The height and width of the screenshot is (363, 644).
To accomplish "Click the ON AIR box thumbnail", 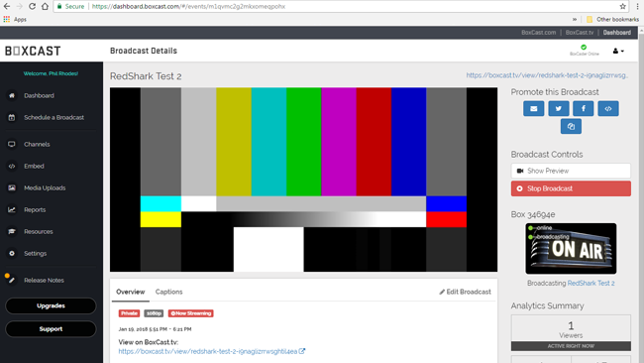I will [571, 249].
